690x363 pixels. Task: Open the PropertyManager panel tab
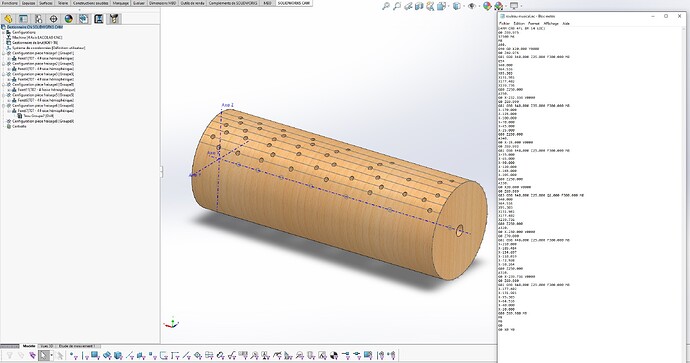23,19
